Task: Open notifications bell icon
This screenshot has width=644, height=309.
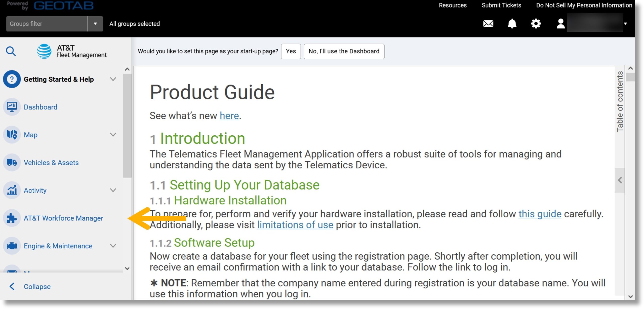Action: pos(512,24)
